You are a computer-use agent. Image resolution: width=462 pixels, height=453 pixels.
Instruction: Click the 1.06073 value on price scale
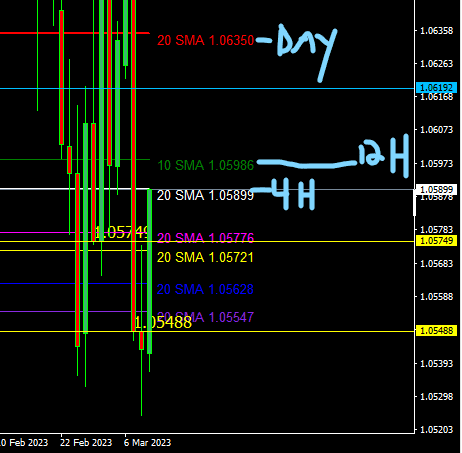(x=437, y=130)
